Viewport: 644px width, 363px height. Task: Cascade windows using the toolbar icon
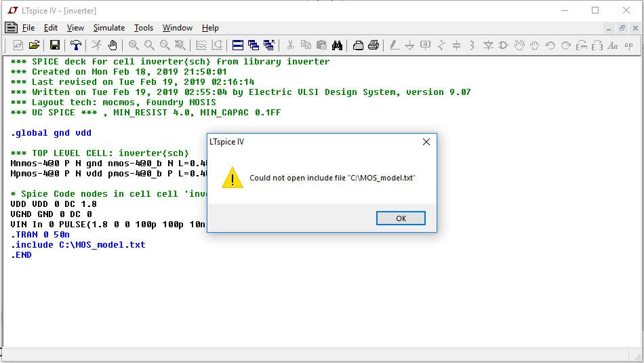[x=254, y=45]
